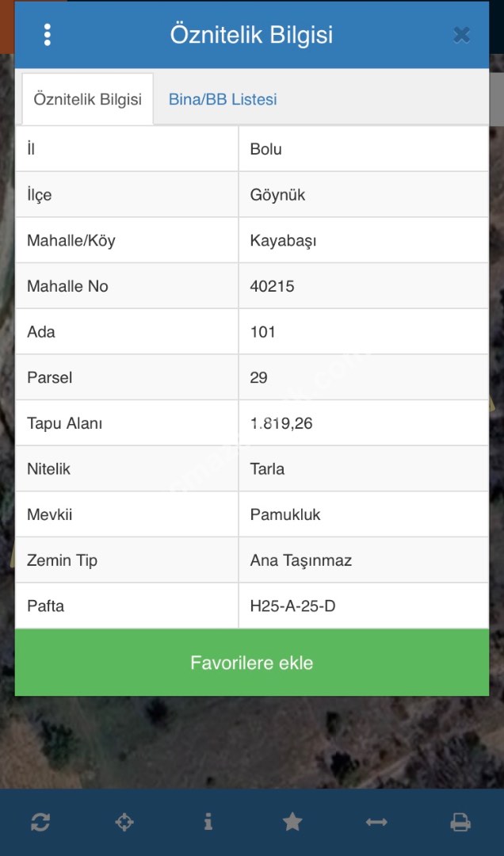Click the crosshair locate icon
The height and width of the screenshot is (856, 504).
click(x=124, y=822)
